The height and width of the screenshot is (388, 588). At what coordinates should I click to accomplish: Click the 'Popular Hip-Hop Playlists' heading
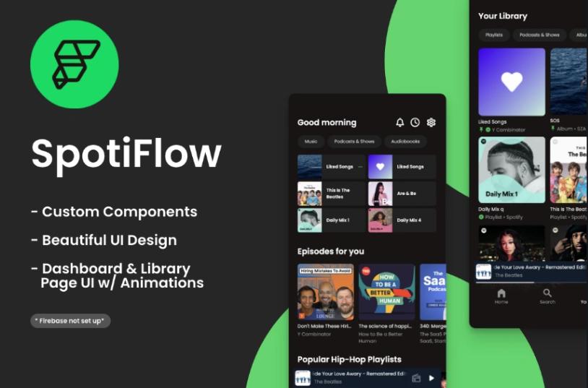coord(349,360)
